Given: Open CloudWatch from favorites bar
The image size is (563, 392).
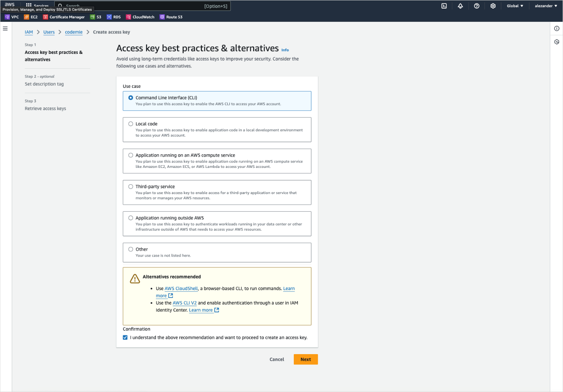Looking at the screenshot, I should [140, 17].
